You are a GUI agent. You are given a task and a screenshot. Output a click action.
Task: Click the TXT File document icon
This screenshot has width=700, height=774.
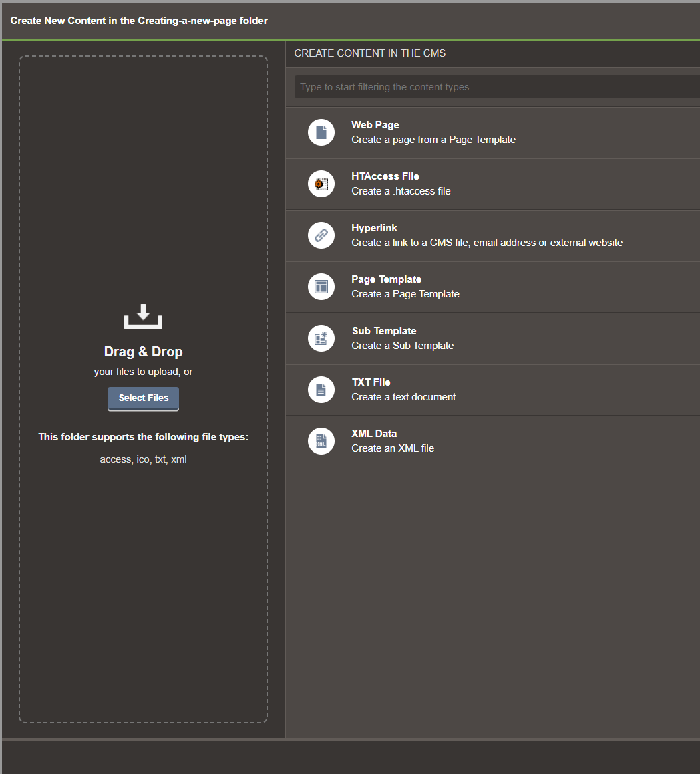coord(321,390)
